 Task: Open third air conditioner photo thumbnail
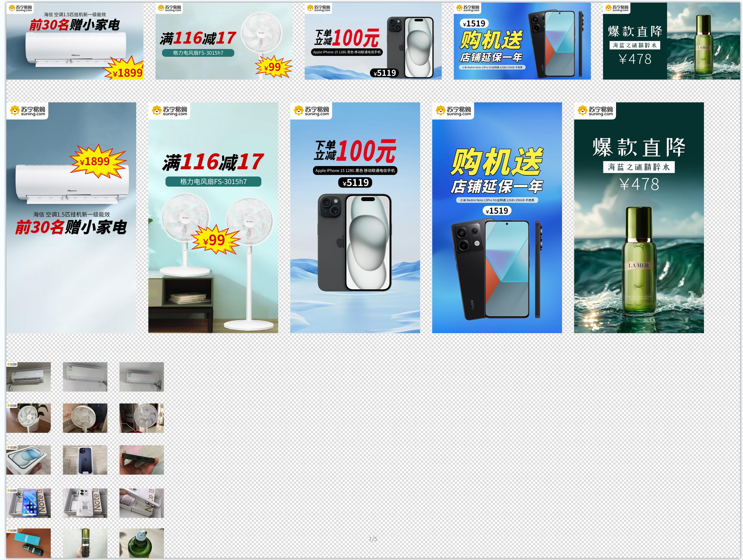(142, 377)
